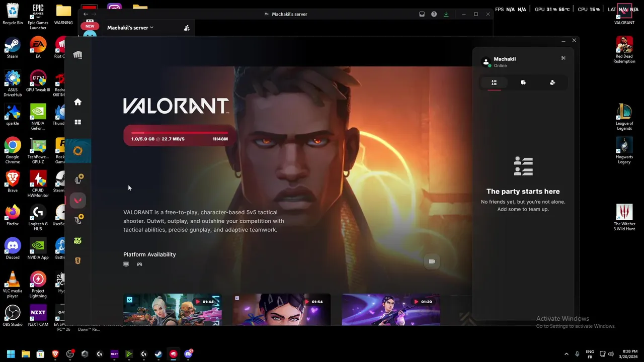The width and height of the screenshot is (644, 362).
Task: Click the invite people icon in Discord
Action: (187, 28)
